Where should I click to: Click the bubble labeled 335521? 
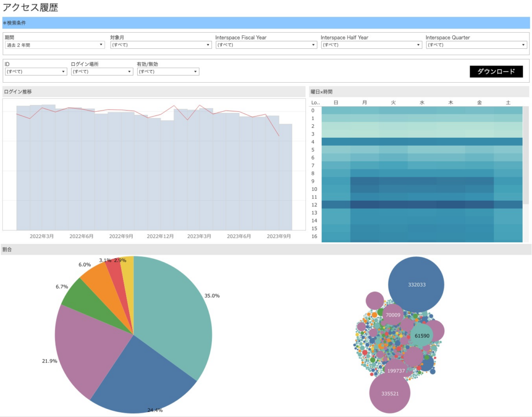pos(390,394)
